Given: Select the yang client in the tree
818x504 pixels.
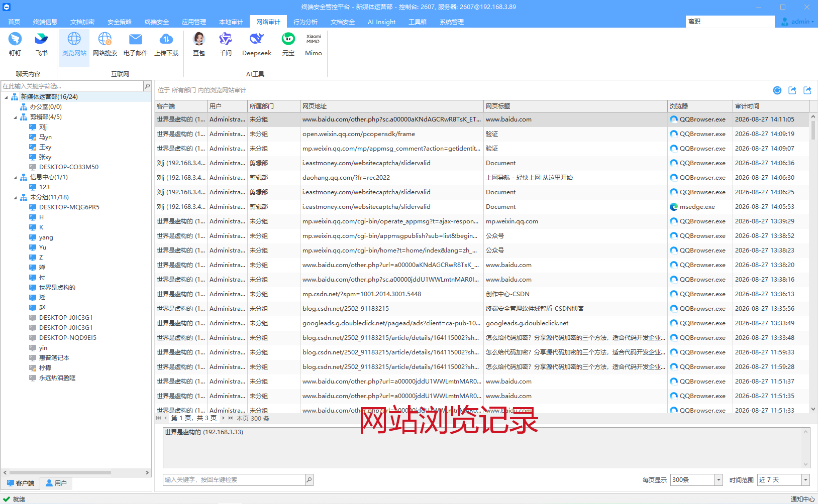Looking at the screenshot, I should pos(46,237).
